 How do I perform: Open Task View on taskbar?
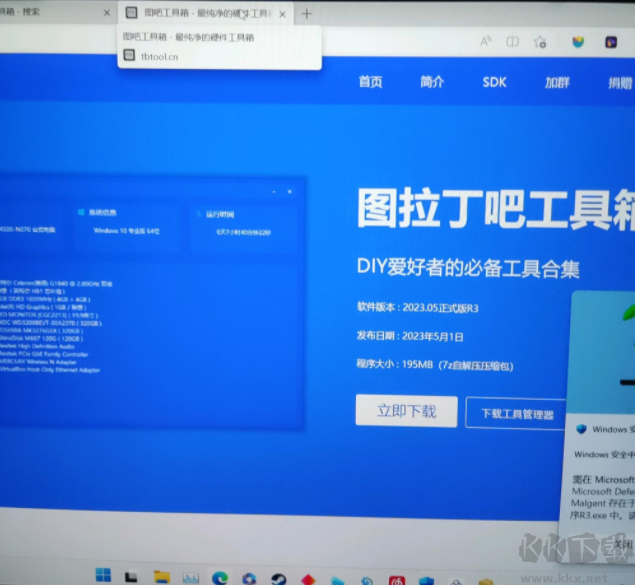[x=131, y=576]
